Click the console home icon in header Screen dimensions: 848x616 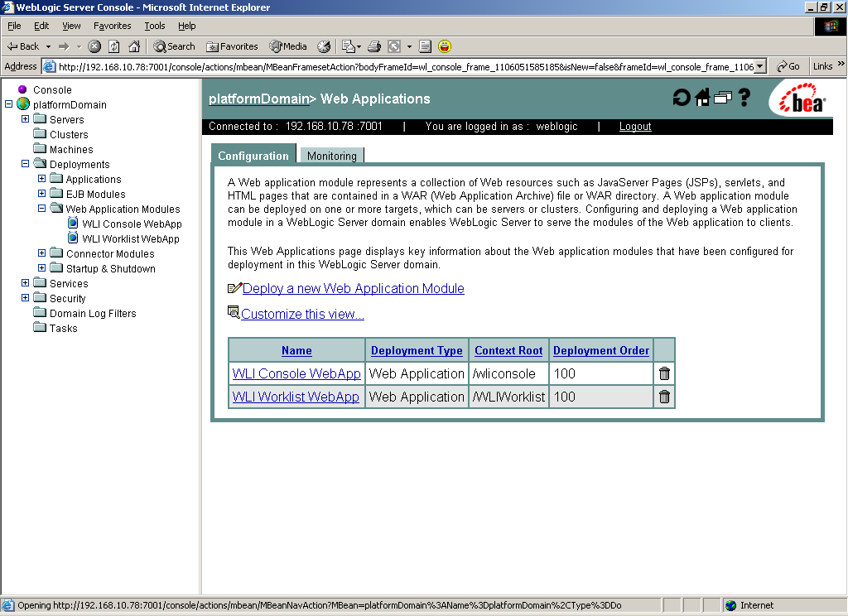[x=702, y=98]
